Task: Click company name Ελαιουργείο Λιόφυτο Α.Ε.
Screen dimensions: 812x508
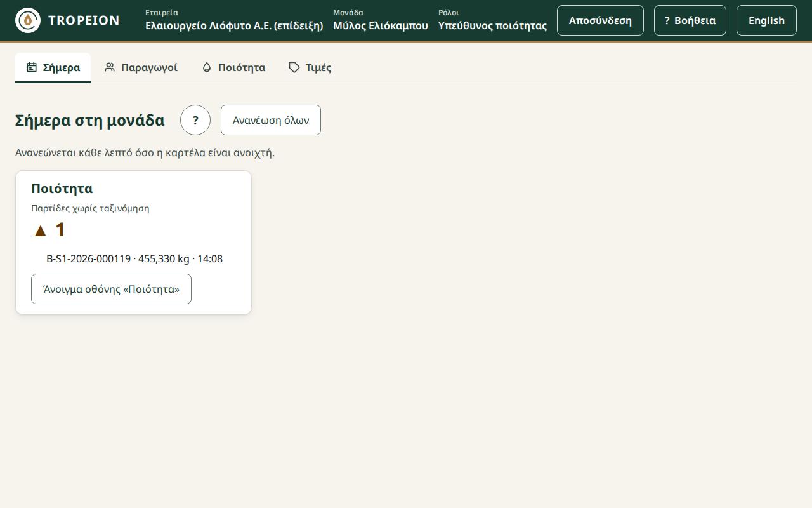Action: coord(234,25)
